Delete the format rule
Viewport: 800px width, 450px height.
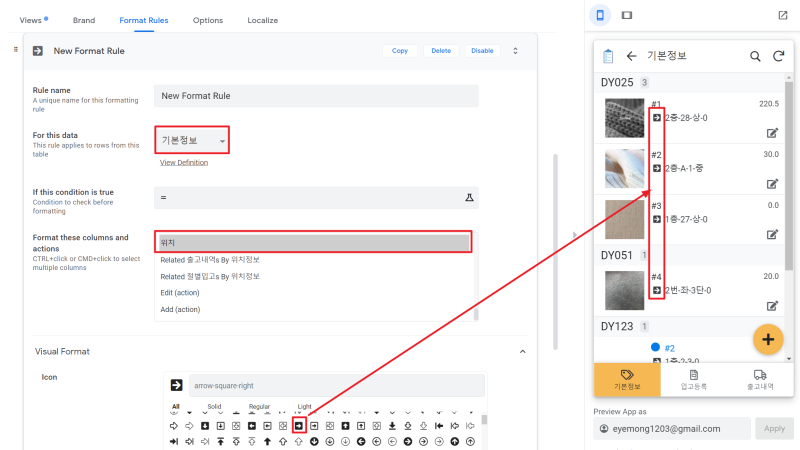coord(441,51)
